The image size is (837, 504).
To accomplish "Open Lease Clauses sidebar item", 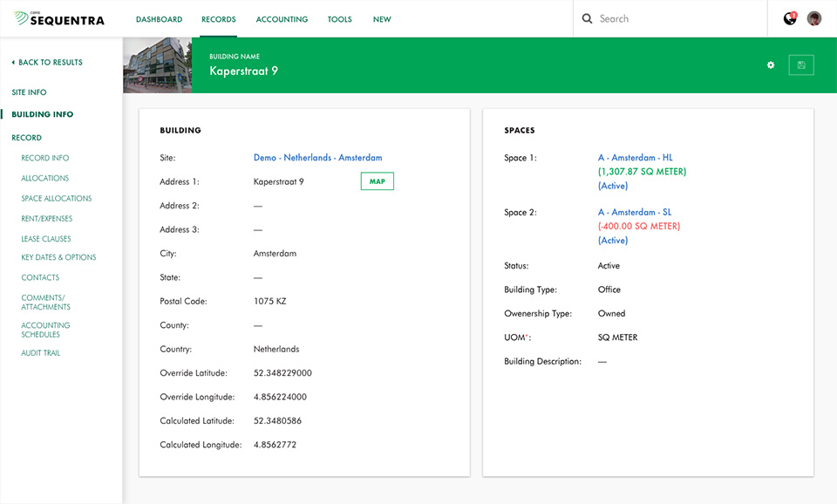I will coord(46,239).
